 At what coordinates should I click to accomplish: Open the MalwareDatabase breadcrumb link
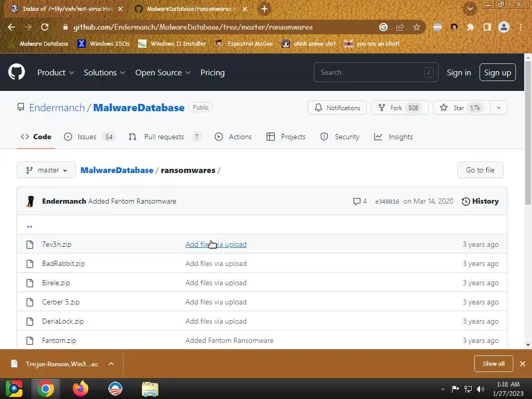(x=117, y=170)
